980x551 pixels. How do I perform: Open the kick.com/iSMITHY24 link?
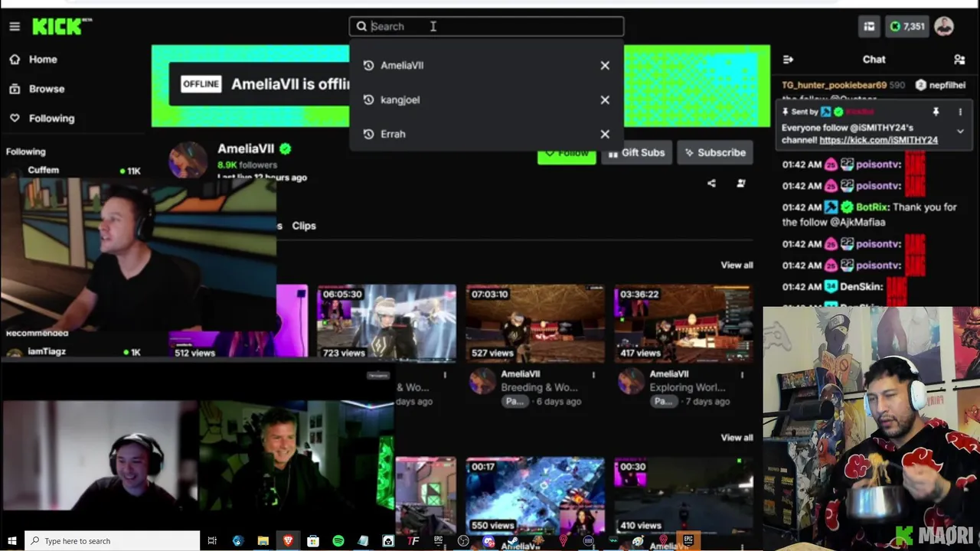tap(878, 141)
